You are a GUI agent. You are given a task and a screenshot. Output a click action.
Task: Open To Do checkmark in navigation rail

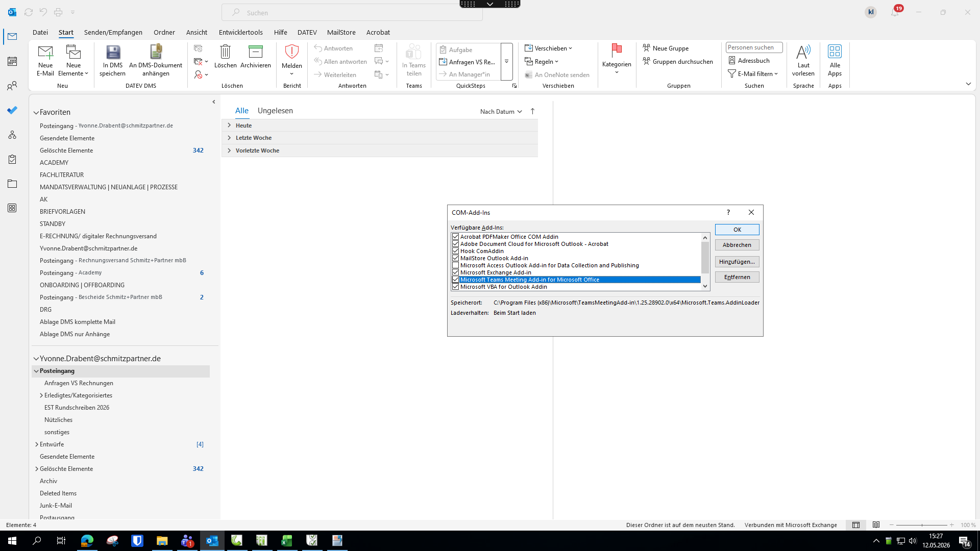pyautogui.click(x=12, y=110)
